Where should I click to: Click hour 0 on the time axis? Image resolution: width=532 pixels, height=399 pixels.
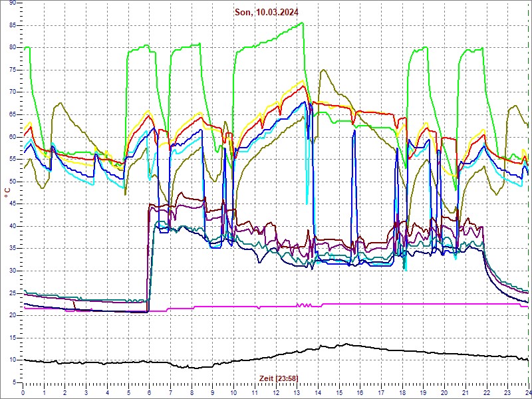pos(23,393)
